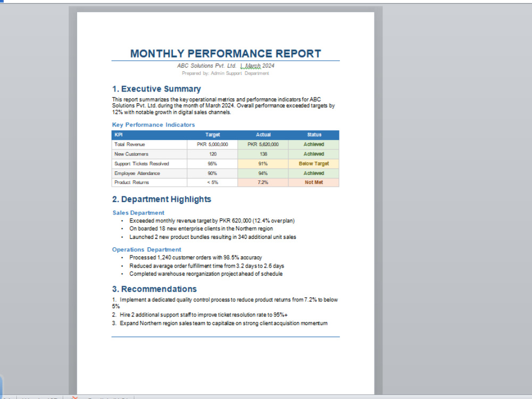The width and height of the screenshot is (532, 399).
Task: Click the '3. Recommendations' heading
Action: 154,289
